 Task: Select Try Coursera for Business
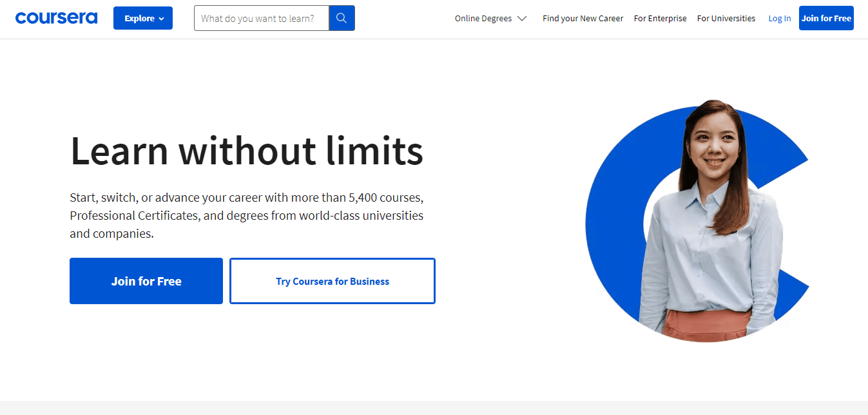tap(332, 280)
